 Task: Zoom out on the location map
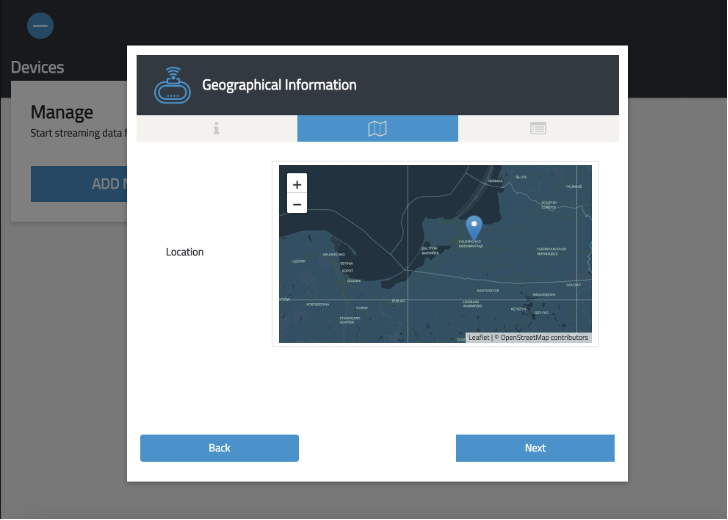click(297, 204)
